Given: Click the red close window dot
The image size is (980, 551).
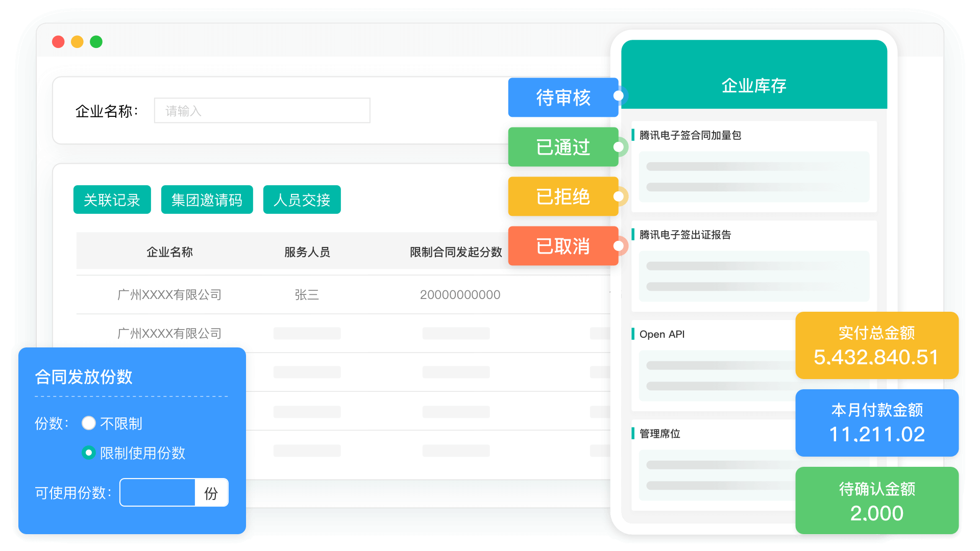Looking at the screenshot, I should click(x=58, y=42).
